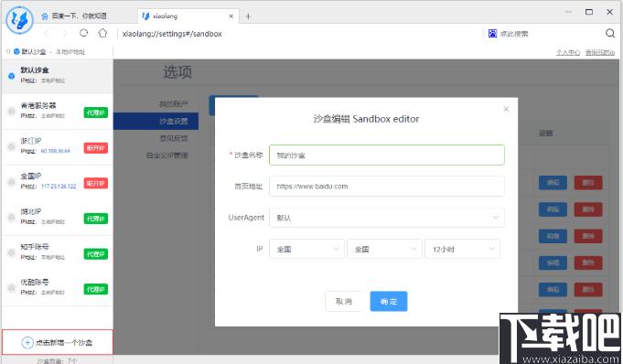
Task: Click the 默认沙盒 breadcrumb label at sidebar top
Action: (33, 51)
